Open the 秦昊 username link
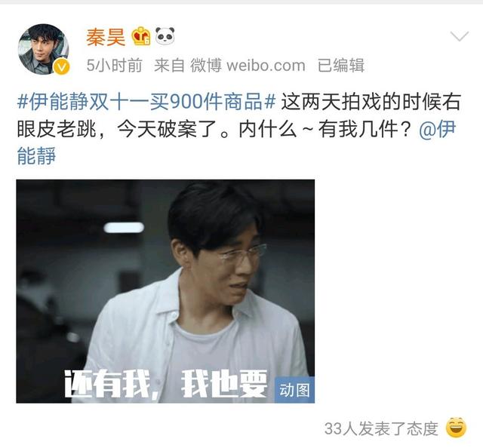The height and width of the screenshot is (448, 483). (106, 37)
